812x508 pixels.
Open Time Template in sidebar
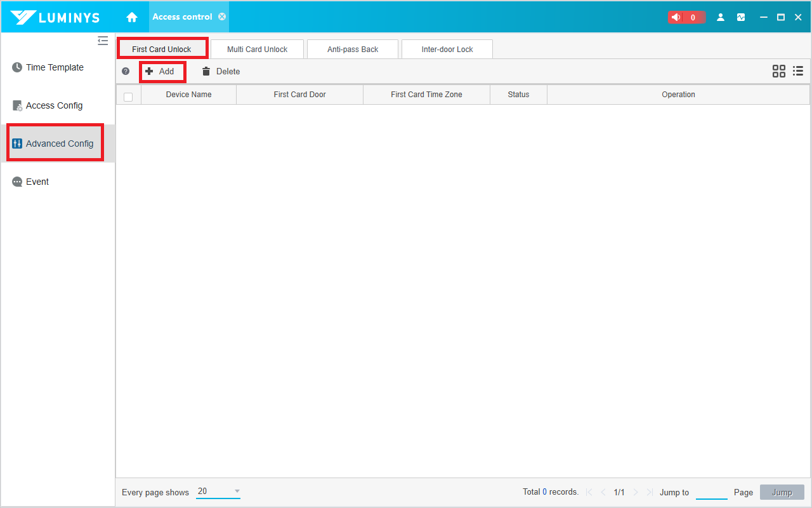coord(55,67)
